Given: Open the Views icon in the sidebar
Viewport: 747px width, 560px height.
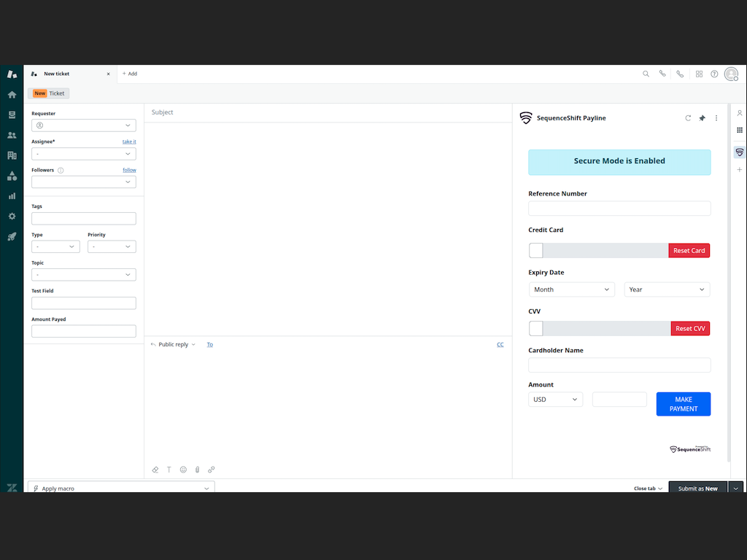Looking at the screenshot, I should 11,114.
